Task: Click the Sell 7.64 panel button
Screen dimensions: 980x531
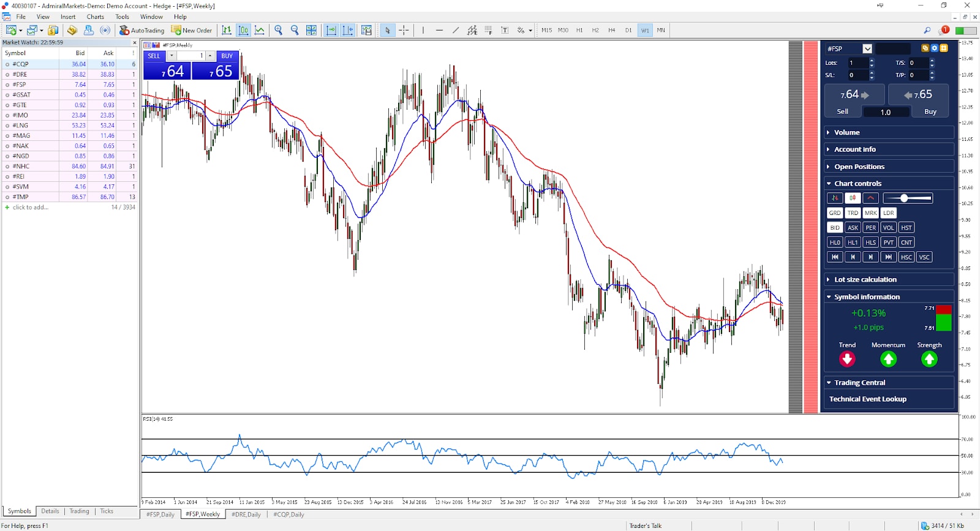Action: [x=854, y=100]
